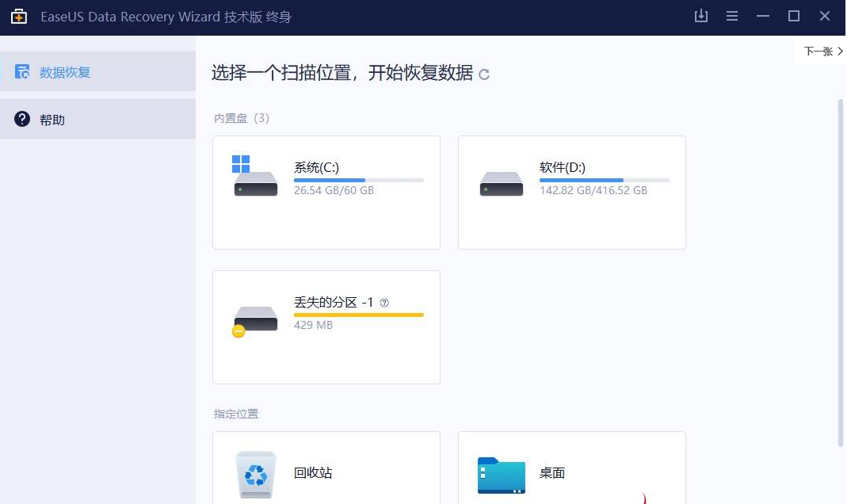Select the 系统(C:) drive card
This screenshot has height=504, width=851.
click(326, 193)
